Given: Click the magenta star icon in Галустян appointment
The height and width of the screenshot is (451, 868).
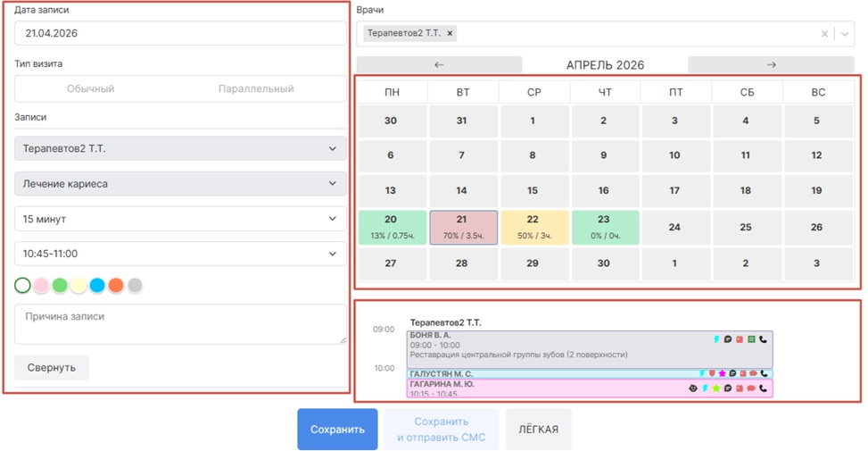Looking at the screenshot, I should [x=722, y=373].
